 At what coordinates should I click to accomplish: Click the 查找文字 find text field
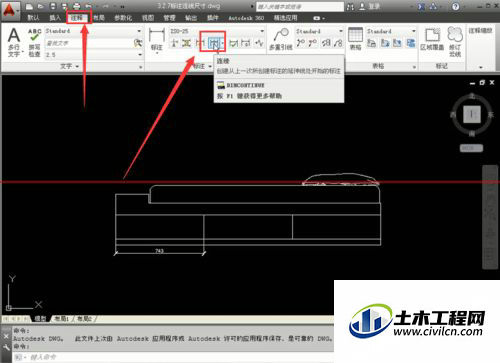pos(89,43)
